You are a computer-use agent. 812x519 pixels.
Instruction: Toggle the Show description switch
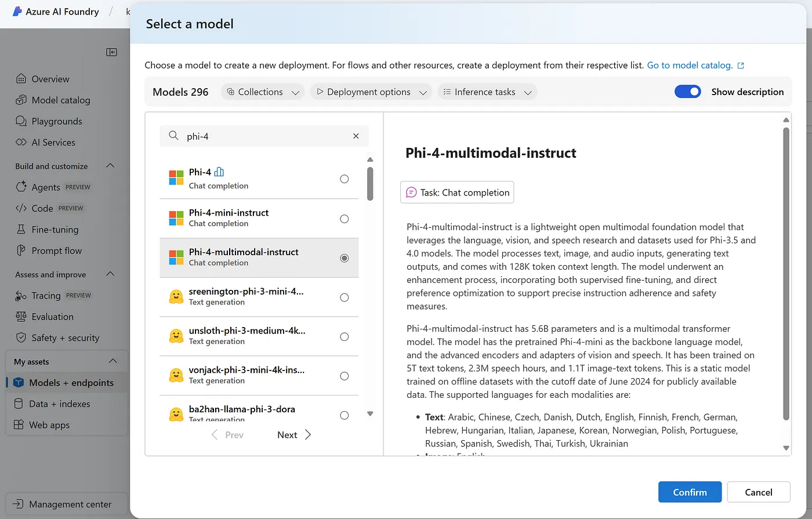tap(688, 92)
